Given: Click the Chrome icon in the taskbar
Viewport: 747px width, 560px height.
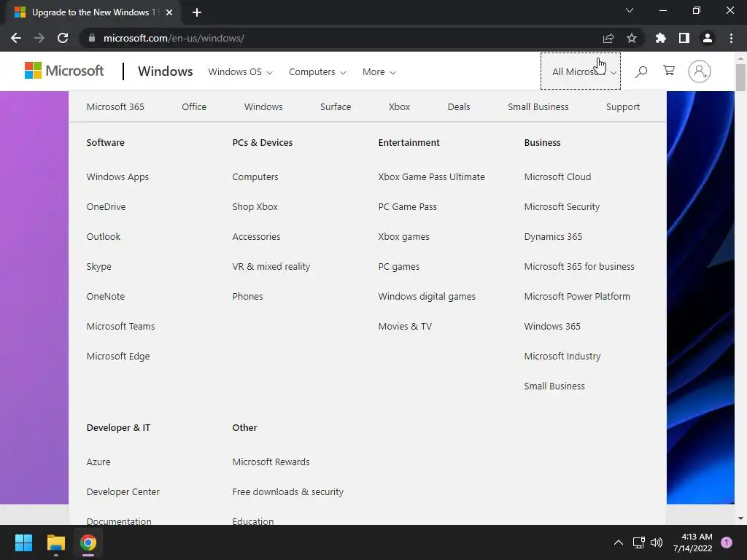Looking at the screenshot, I should point(88,542).
